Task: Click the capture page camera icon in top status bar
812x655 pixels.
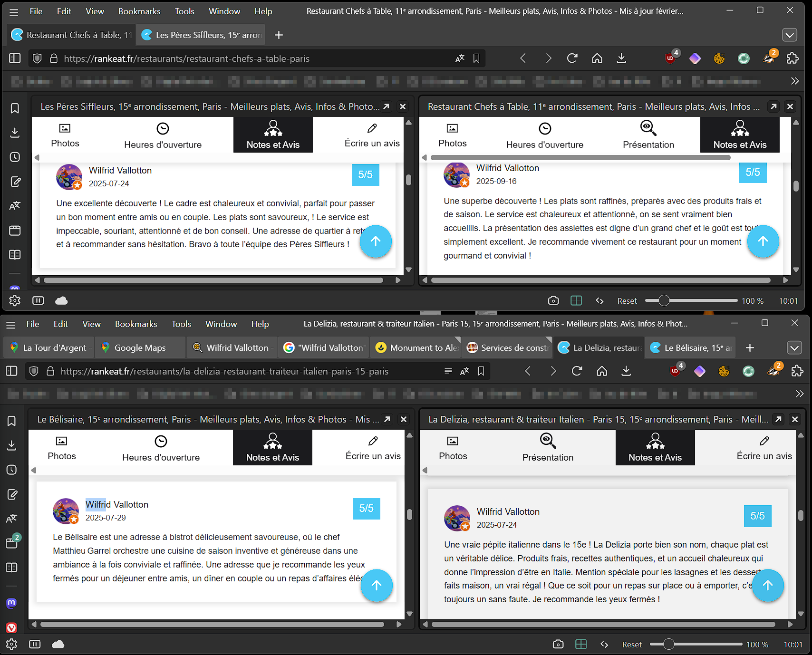Action: coord(553,301)
